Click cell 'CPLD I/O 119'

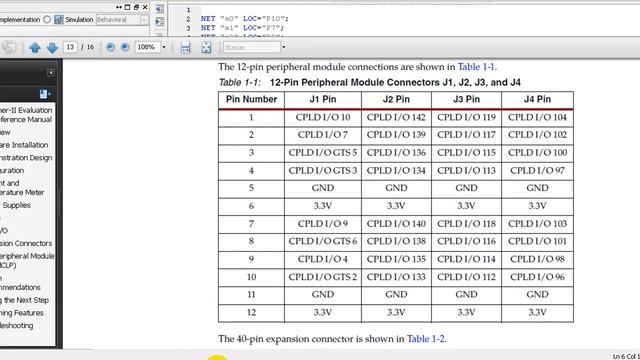[x=466, y=117]
